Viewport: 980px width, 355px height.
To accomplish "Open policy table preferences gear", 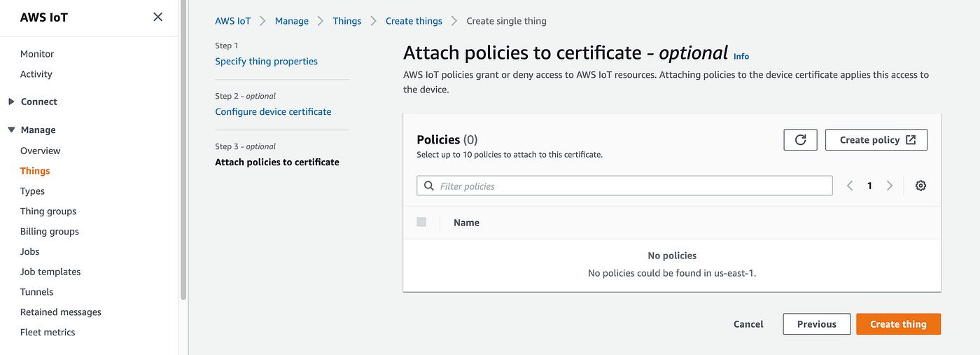I will [920, 186].
